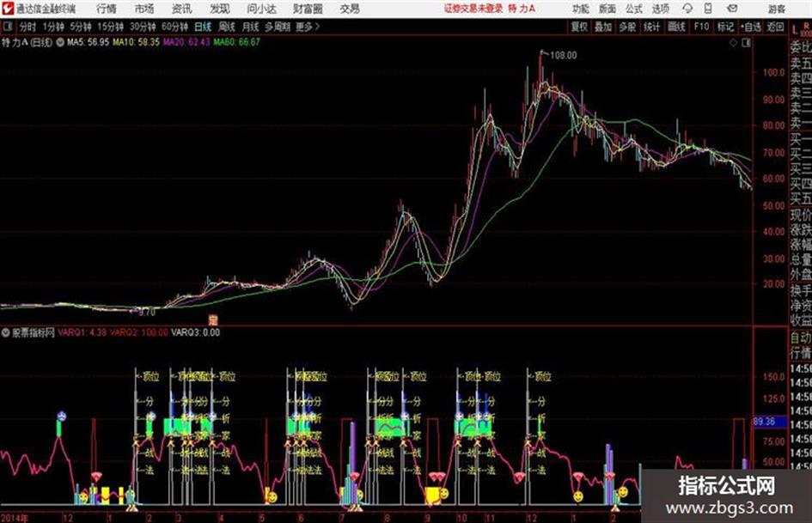Switch to the 60分钟 period tab
This screenshot has width=812, height=523.
pos(174,27)
